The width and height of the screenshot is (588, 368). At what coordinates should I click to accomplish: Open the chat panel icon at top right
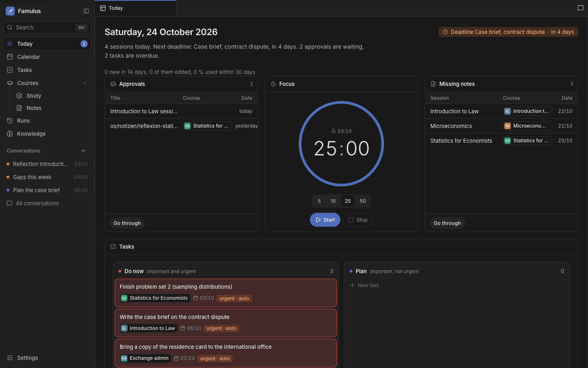pos(580,8)
